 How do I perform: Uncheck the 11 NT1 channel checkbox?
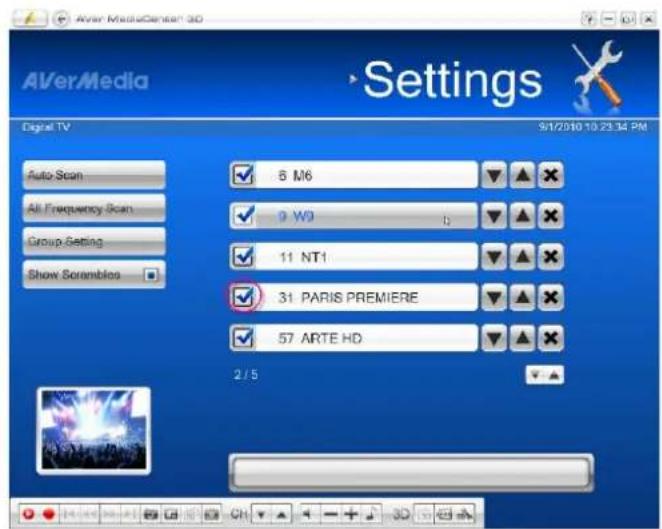243,256
